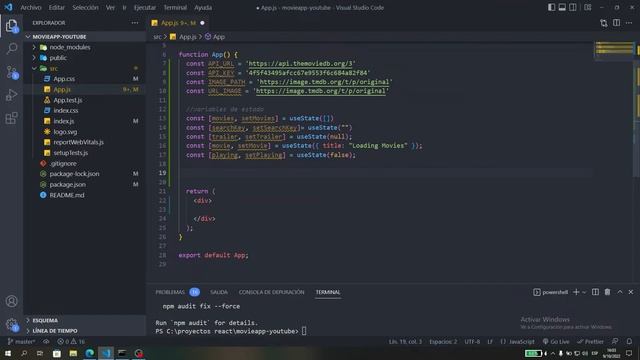Open index.css in the file tree
The image size is (640, 360).
tap(84, 111)
